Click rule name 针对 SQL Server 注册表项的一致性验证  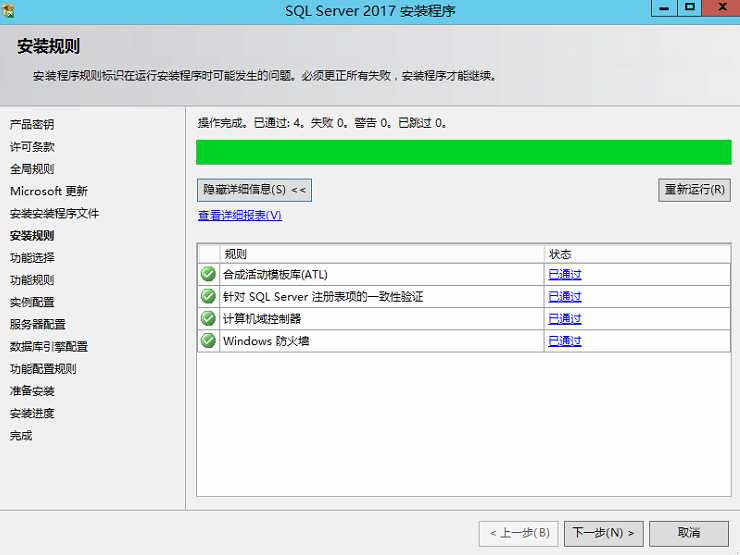tap(323, 297)
